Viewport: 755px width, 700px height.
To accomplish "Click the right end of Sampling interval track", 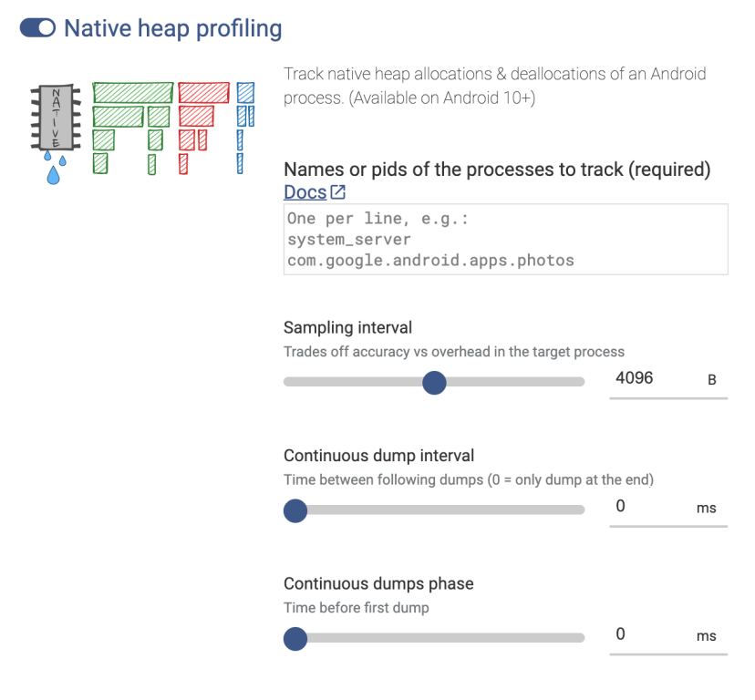I will coord(578,382).
